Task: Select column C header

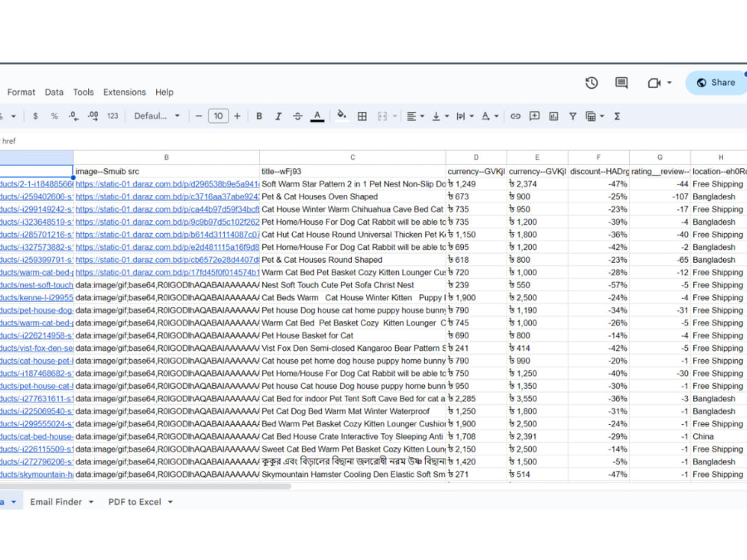Action: pyautogui.click(x=353, y=157)
